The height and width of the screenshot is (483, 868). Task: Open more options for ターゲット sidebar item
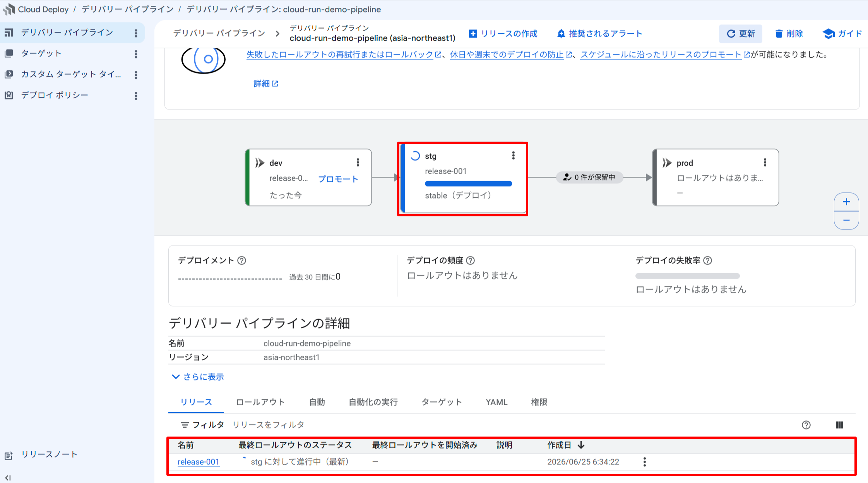tap(136, 54)
